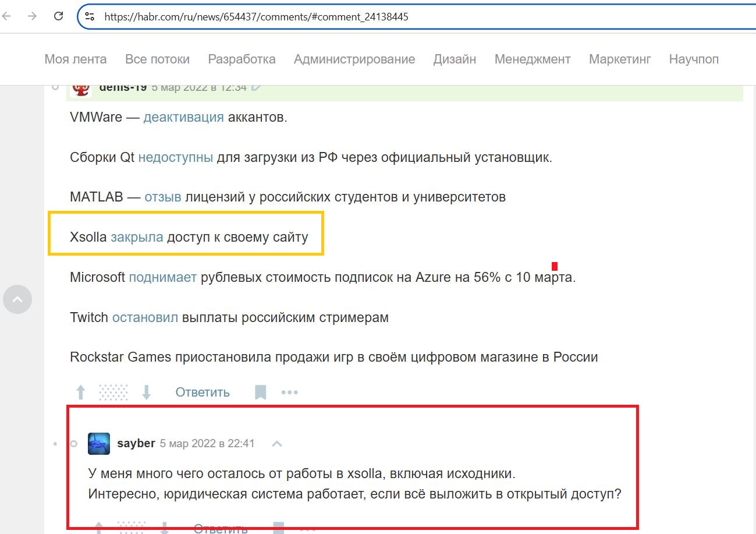Click the Rockstar Games line of text
This screenshot has width=756, height=534.
pyautogui.click(x=334, y=357)
